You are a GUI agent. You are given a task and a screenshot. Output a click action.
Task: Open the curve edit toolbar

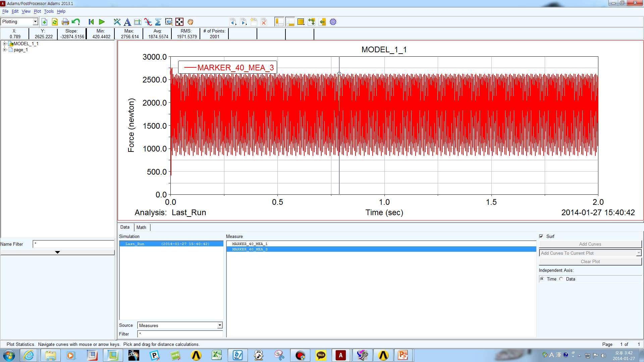148,22
